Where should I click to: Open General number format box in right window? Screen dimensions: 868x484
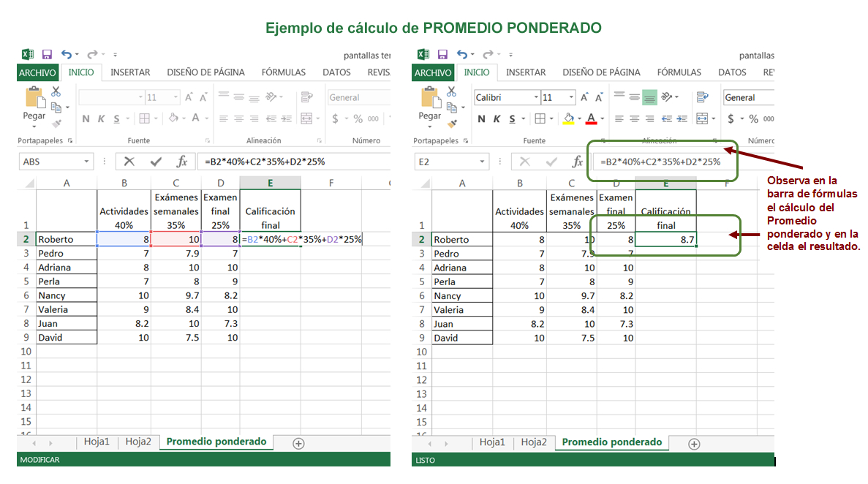click(x=748, y=97)
